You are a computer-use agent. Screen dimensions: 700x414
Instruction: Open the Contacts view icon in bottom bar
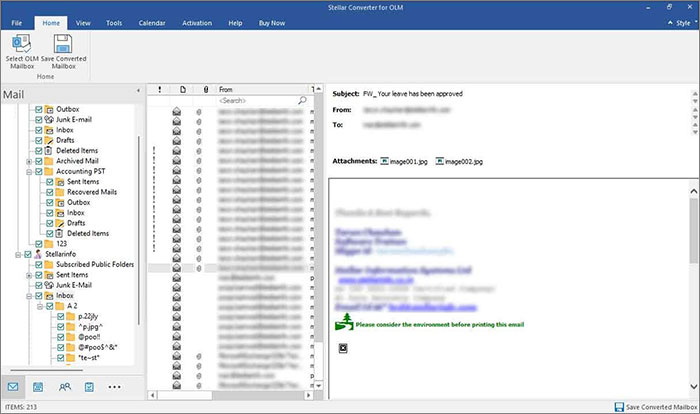point(65,387)
